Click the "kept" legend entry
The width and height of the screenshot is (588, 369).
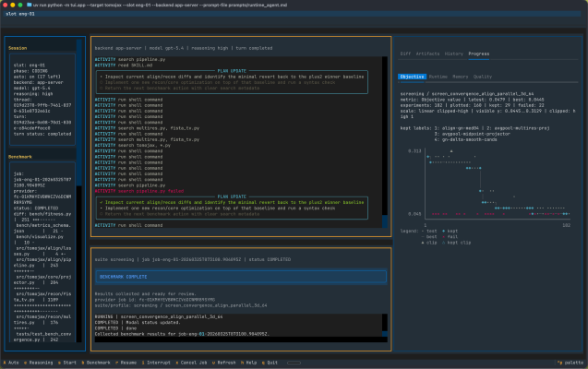450,232
